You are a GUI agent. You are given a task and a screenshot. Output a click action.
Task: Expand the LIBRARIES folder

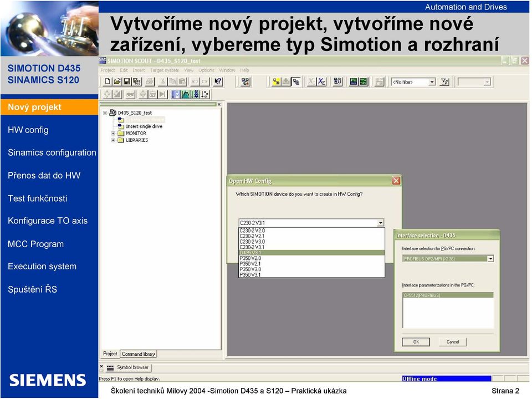pyautogui.click(x=113, y=140)
